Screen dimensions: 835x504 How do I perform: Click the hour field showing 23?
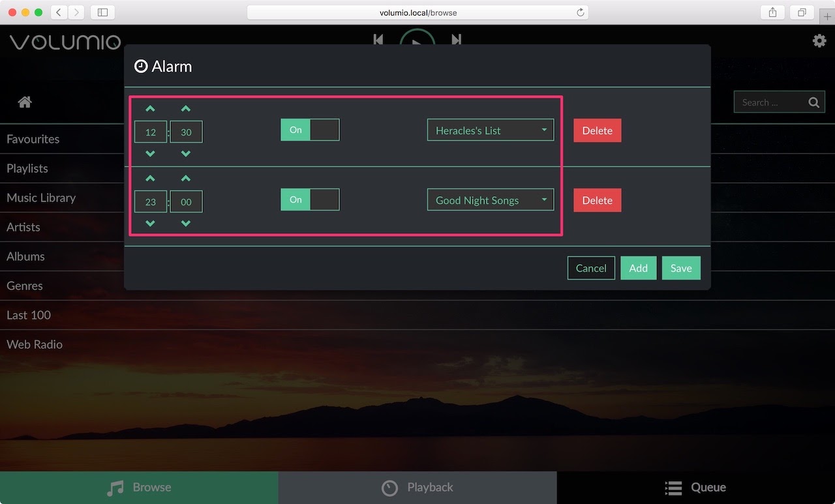[x=151, y=201]
